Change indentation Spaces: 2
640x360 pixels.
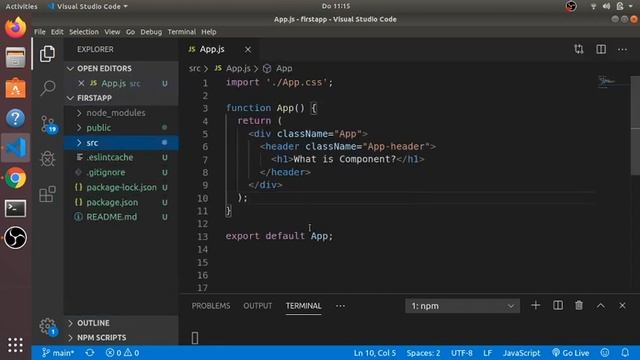pos(423,353)
